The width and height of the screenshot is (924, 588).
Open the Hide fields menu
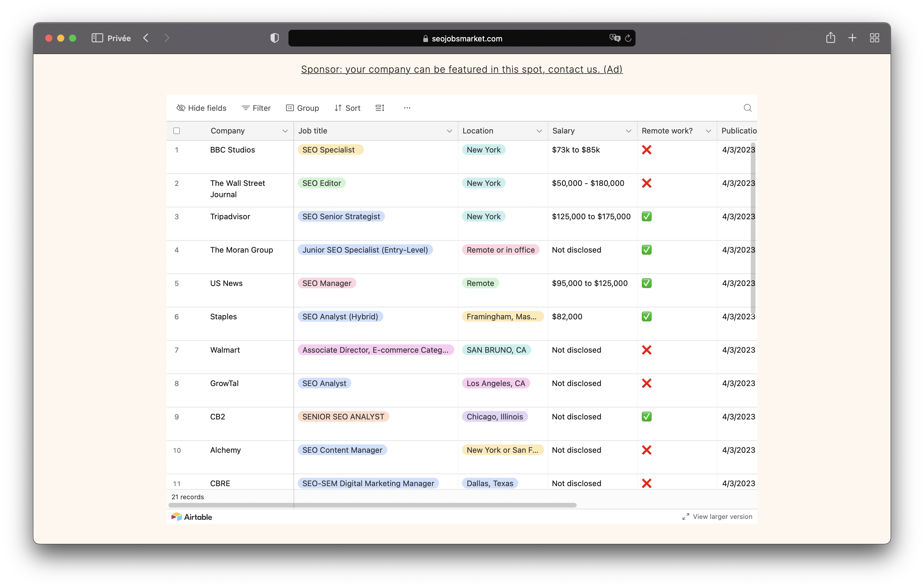pyautogui.click(x=202, y=108)
